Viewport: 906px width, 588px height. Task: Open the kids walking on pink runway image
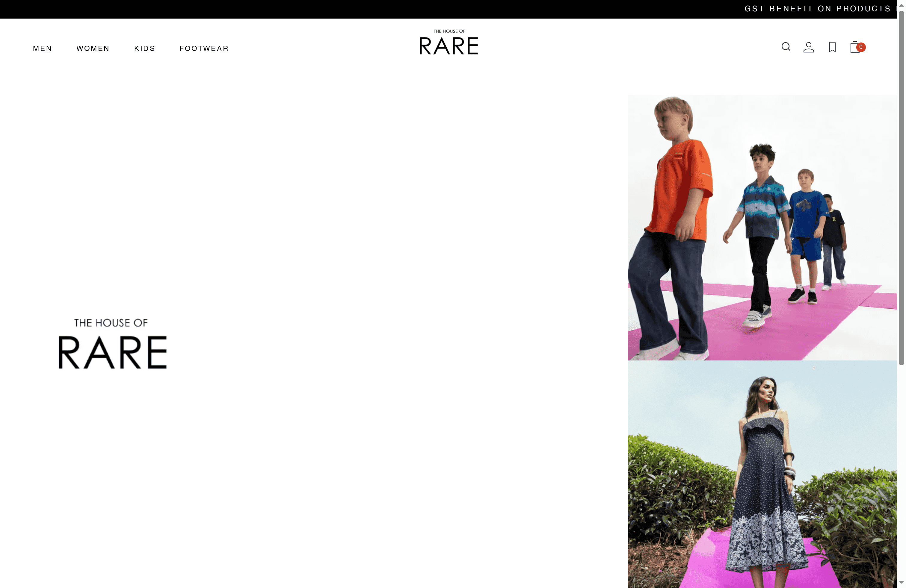pyautogui.click(x=762, y=228)
